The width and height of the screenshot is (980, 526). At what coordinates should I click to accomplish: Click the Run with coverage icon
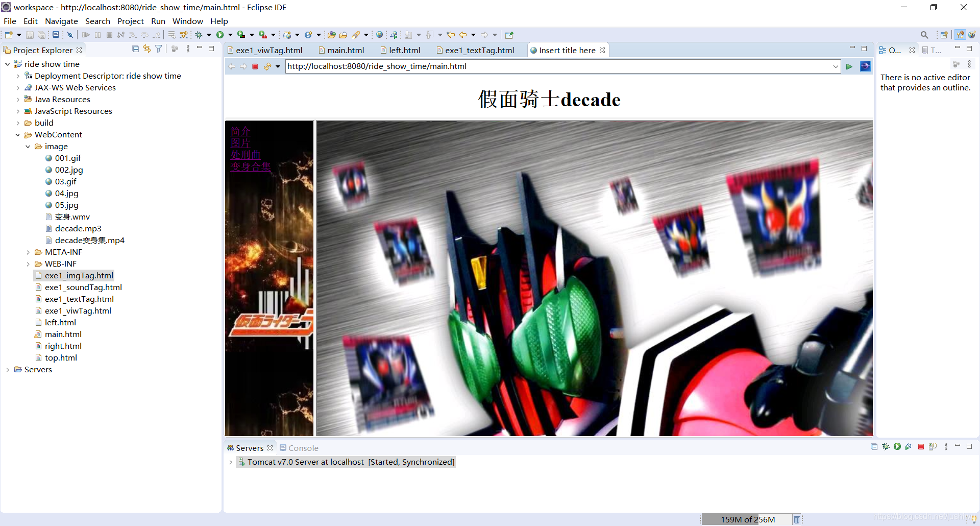pos(241,35)
